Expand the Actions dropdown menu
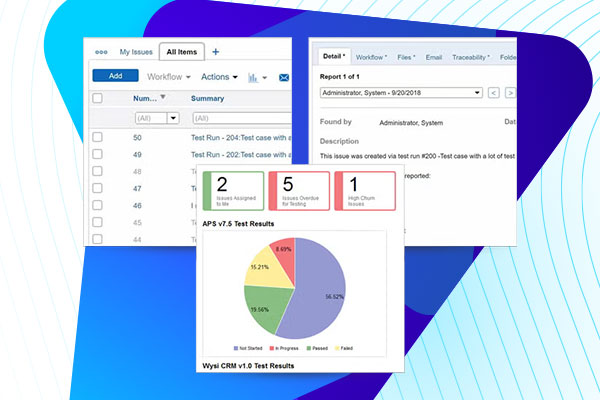 [x=220, y=77]
